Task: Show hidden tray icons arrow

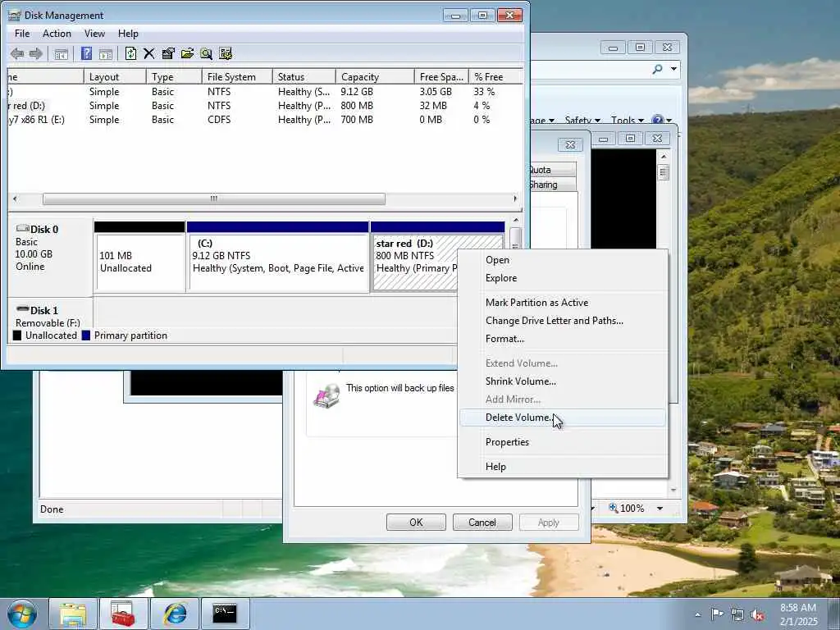Action: (697, 615)
